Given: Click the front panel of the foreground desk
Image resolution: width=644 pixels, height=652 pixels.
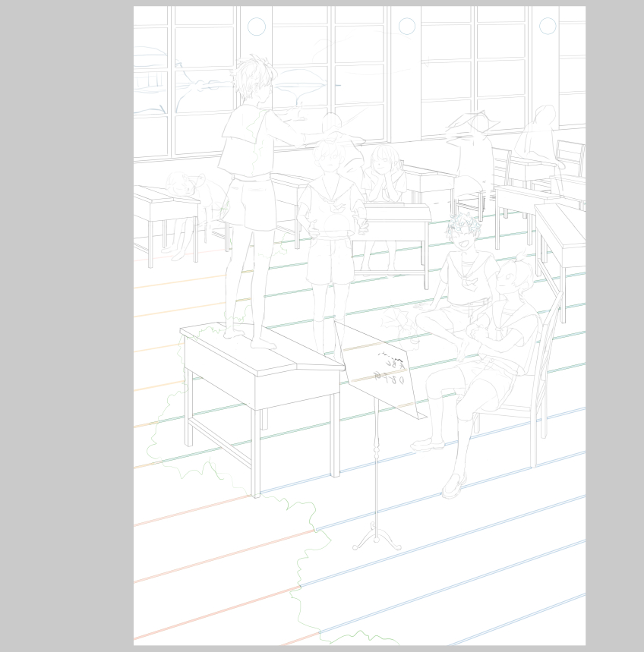Looking at the screenshot, I should coord(296,391).
